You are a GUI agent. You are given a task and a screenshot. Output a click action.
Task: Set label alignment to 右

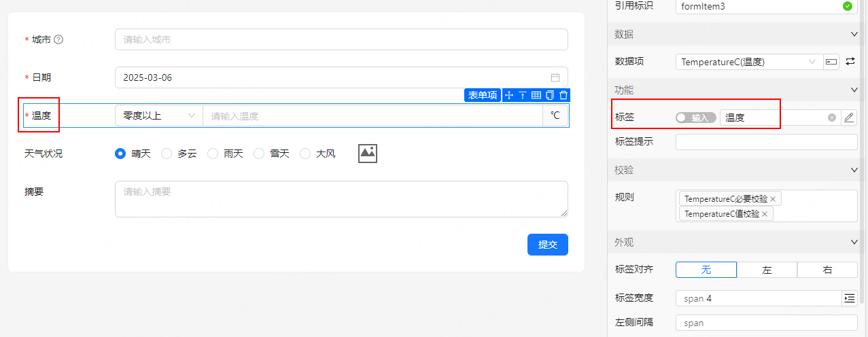pos(827,270)
